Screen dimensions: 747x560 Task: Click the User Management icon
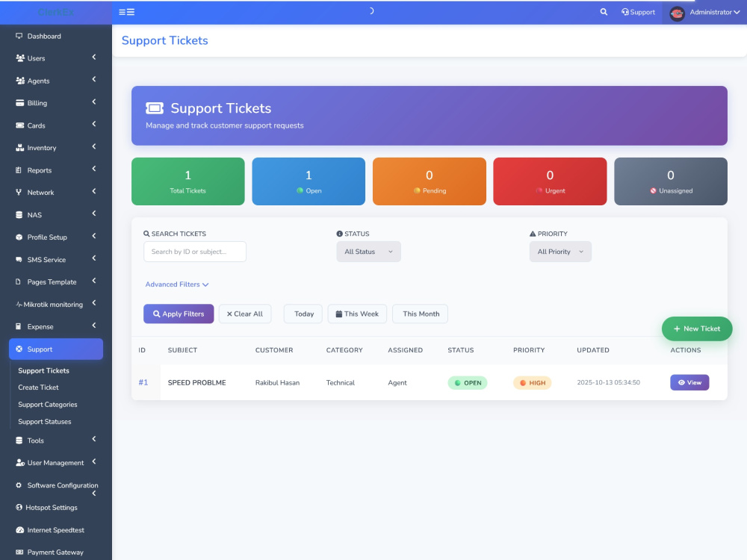click(x=20, y=462)
